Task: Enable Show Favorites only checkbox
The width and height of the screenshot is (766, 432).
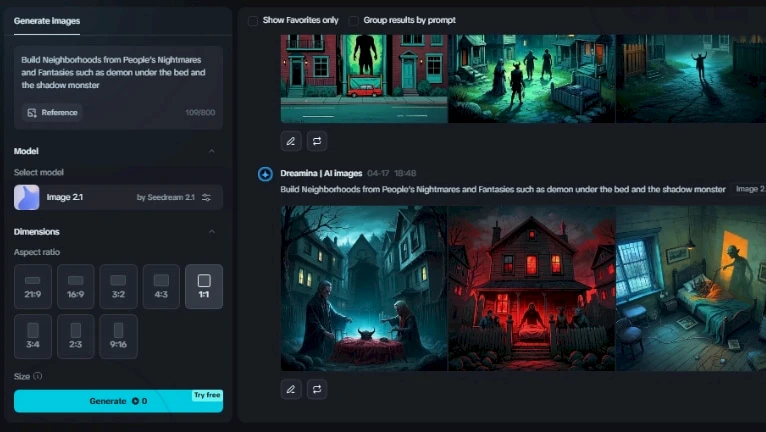Action: point(253,21)
